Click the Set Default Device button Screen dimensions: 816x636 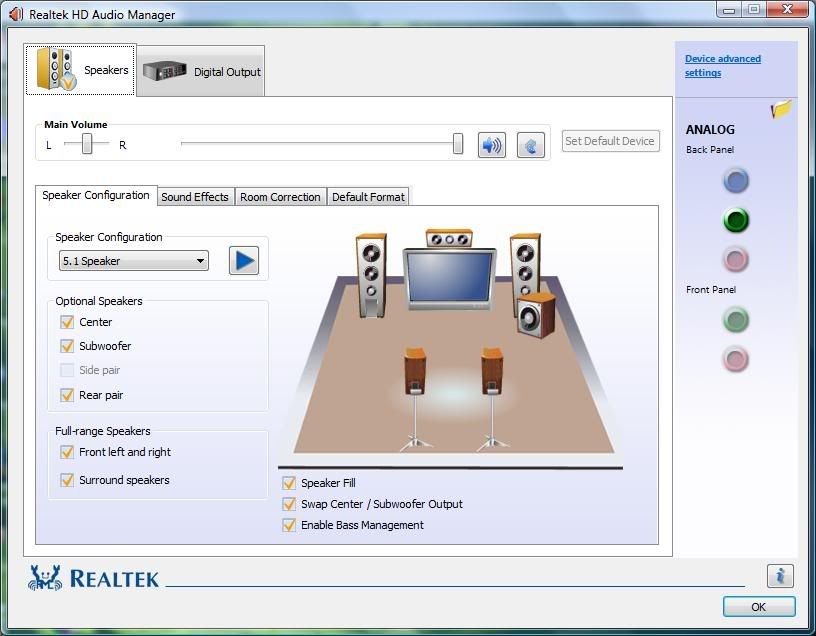pos(610,141)
